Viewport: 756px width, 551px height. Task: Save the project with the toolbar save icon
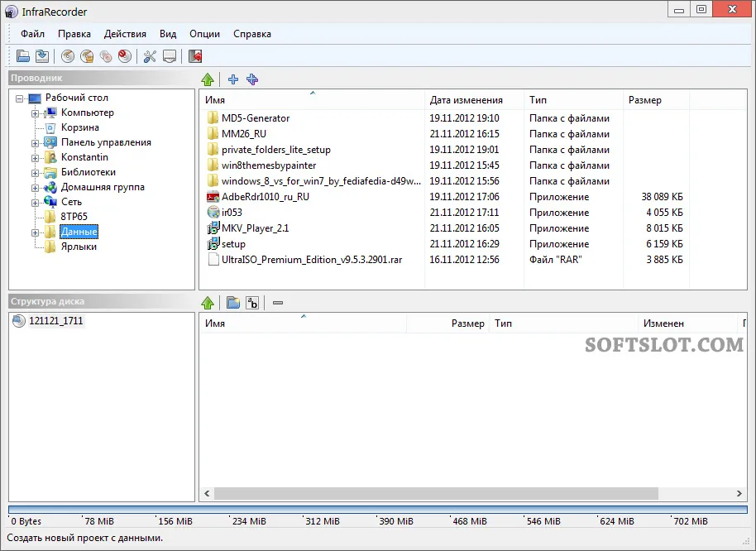(x=42, y=56)
